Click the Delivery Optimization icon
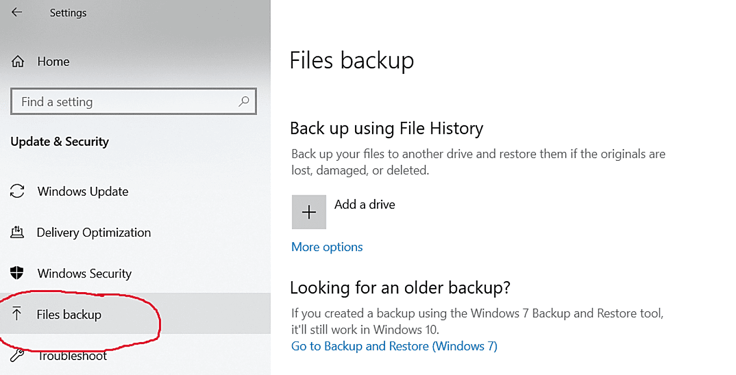This screenshot has height=375, width=736. pos(17,232)
